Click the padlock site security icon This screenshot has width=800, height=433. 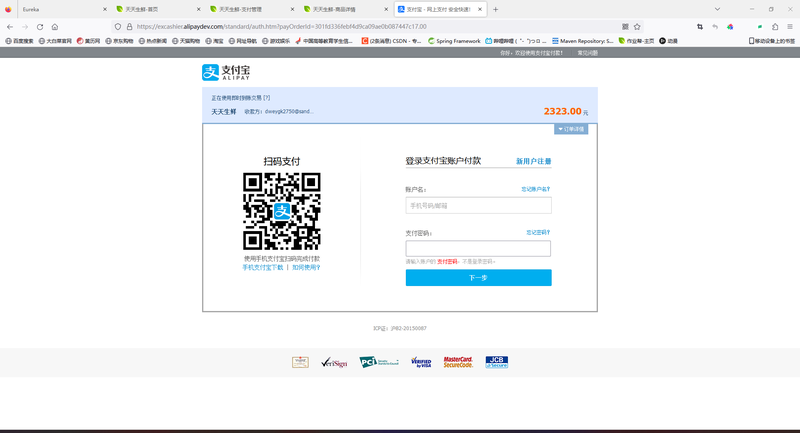point(129,27)
